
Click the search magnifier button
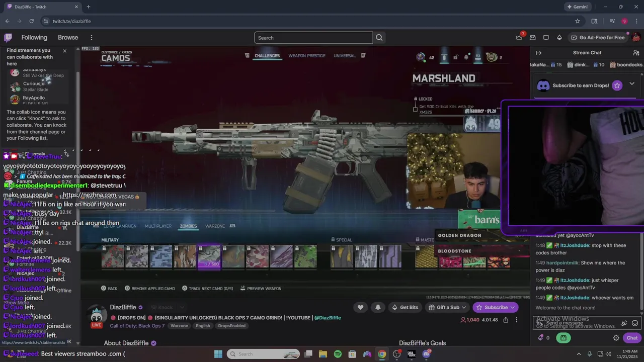coord(379,38)
